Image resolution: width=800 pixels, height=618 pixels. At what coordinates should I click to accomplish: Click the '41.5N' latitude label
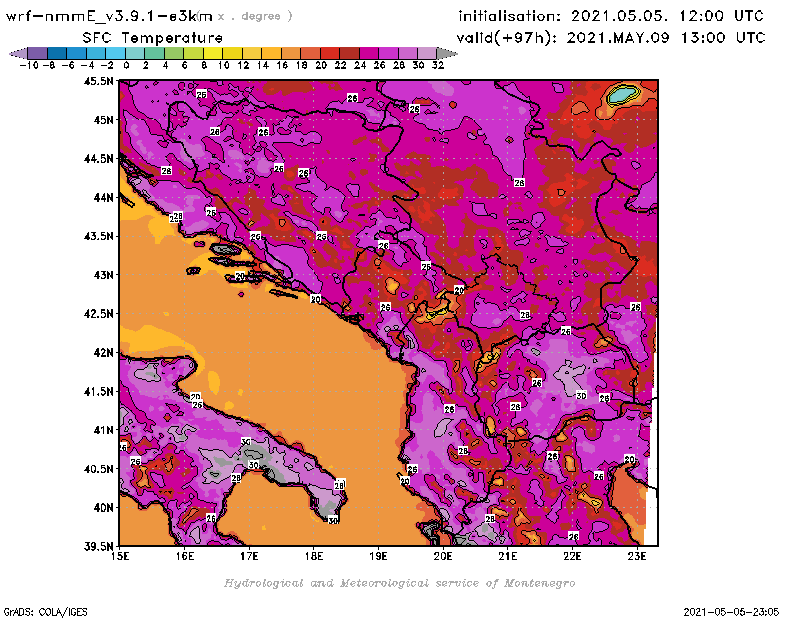tap(98, 391)
